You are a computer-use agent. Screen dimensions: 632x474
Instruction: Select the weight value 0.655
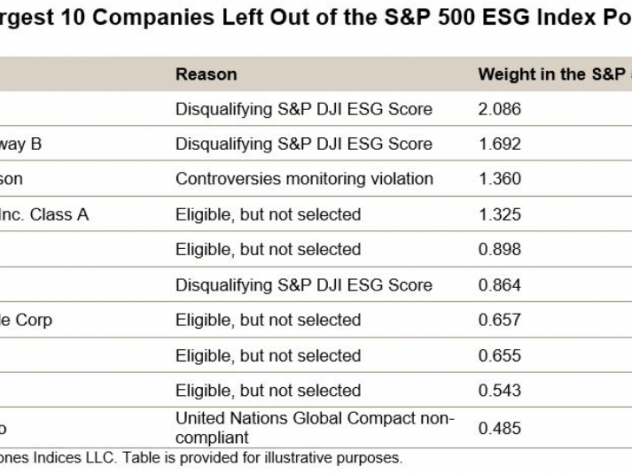point(499,356)
